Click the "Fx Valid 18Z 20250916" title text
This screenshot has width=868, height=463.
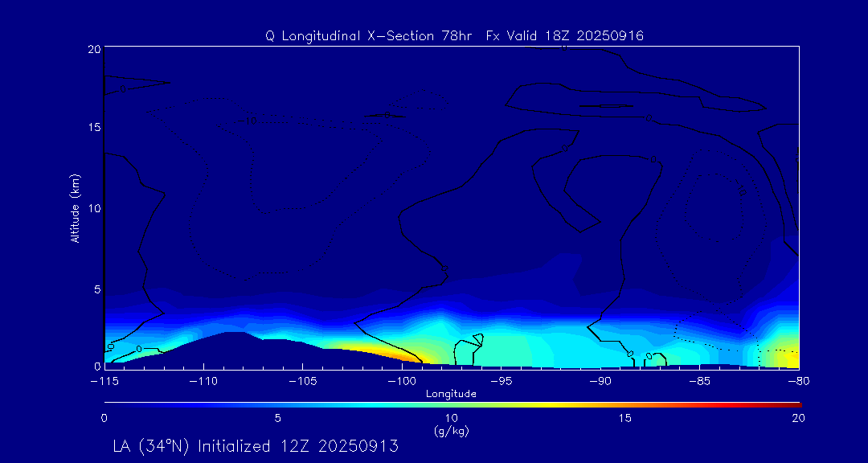(x=565, y=36)
